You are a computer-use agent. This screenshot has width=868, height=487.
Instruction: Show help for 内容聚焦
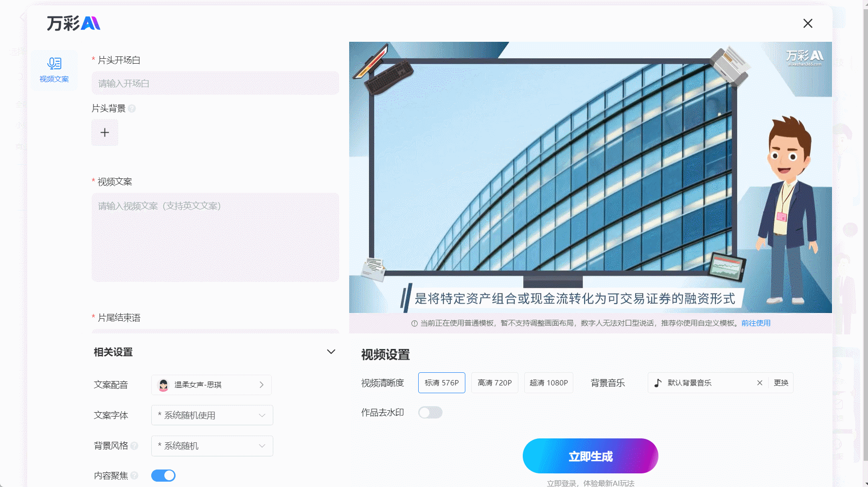tap(134, 476)
